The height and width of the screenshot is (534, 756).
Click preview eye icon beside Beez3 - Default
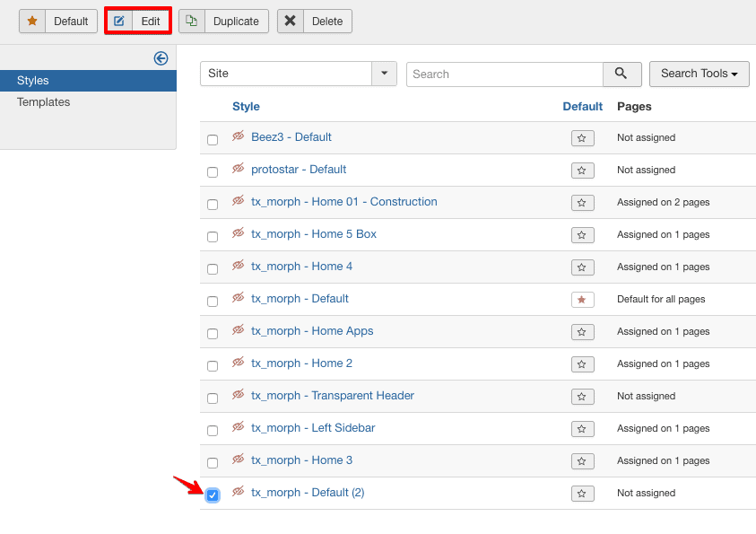[239, 136]
